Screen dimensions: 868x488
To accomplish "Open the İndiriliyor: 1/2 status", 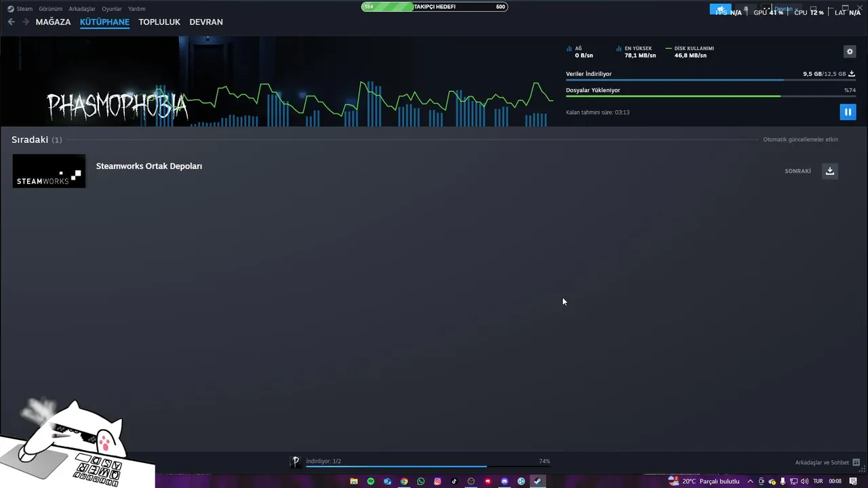I will tap(323, 461).
